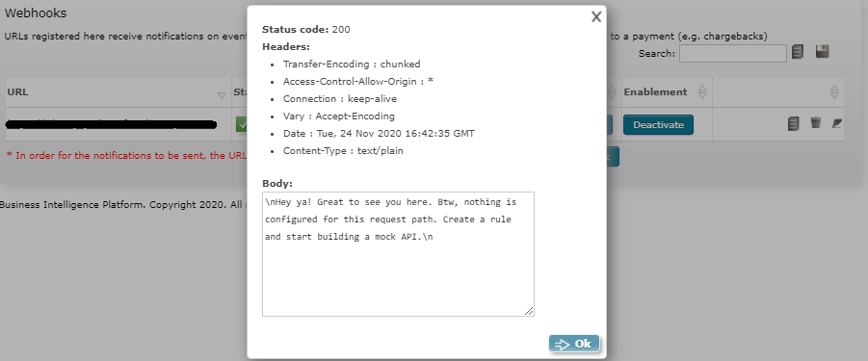Edit the webhook with the pencil icon
Screen dimensions: 868x361
tap(836, 123)
